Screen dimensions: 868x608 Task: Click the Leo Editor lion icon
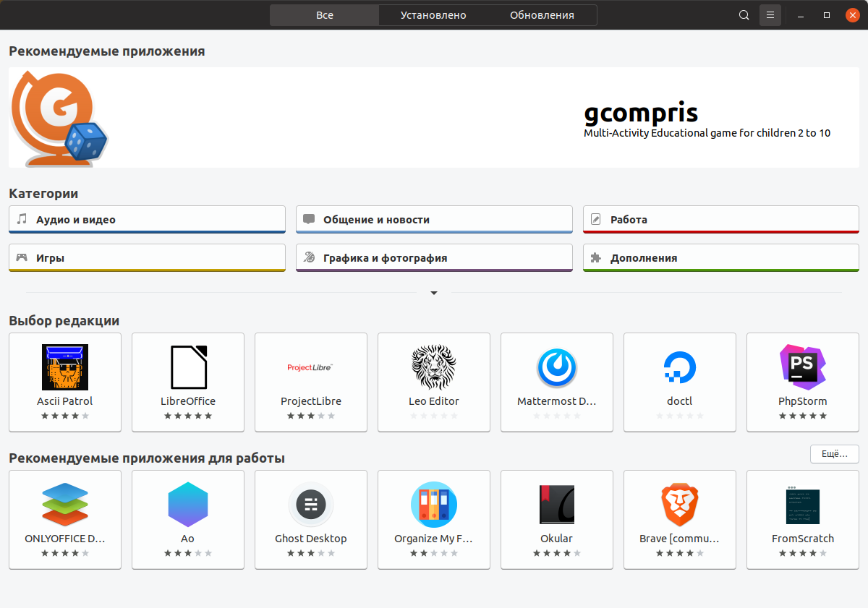tap(434, 367)
